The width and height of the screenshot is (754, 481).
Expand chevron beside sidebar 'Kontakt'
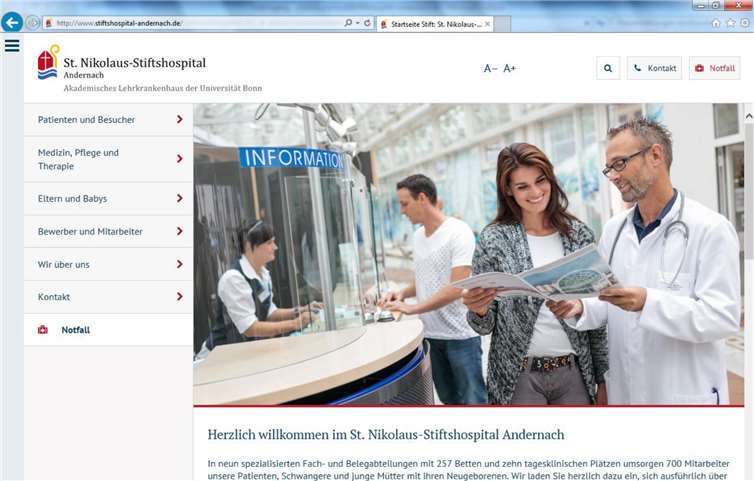click(180, 297)
